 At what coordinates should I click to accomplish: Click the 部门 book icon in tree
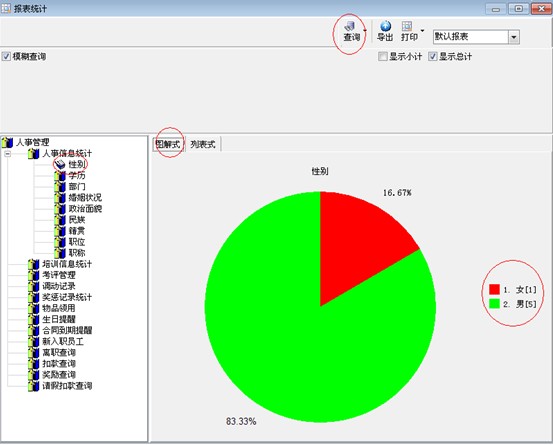click(x=60, y=186)
